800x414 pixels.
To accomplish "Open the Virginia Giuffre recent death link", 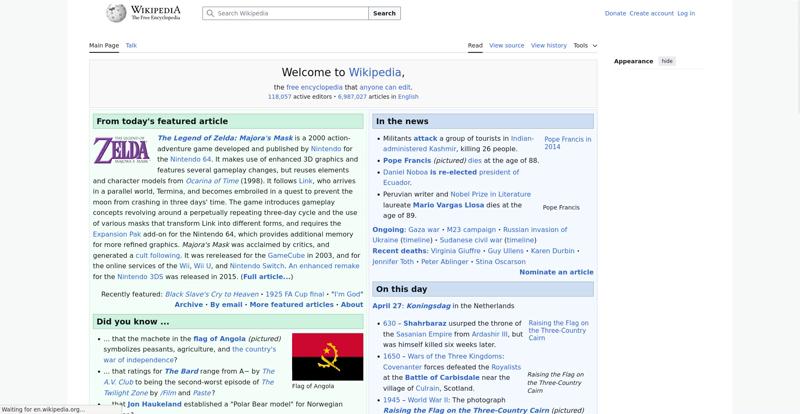I will click(x=456, y=251).
